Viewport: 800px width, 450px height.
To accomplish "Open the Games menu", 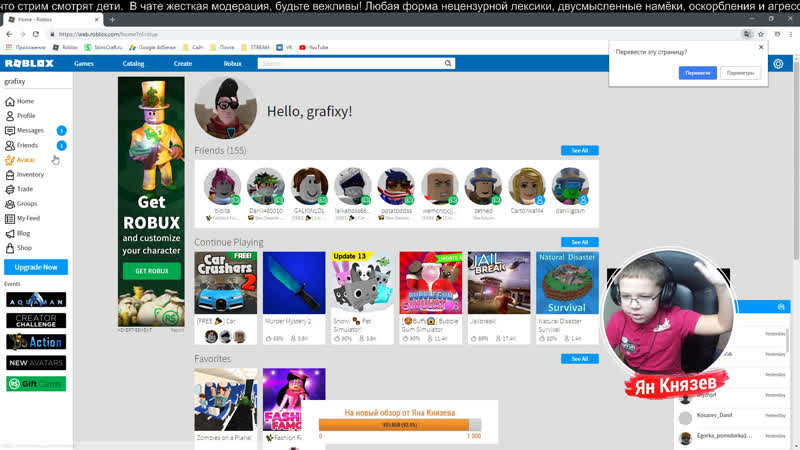I will [84, 64].
